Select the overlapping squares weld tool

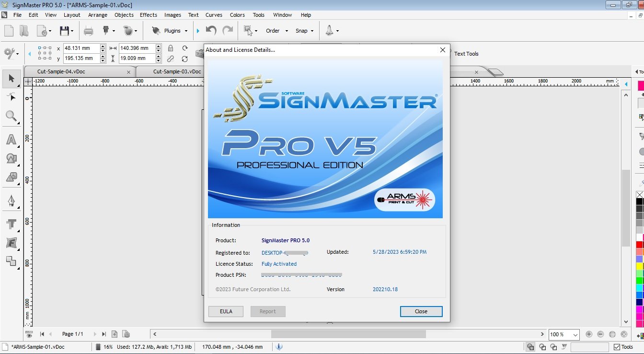11,261
